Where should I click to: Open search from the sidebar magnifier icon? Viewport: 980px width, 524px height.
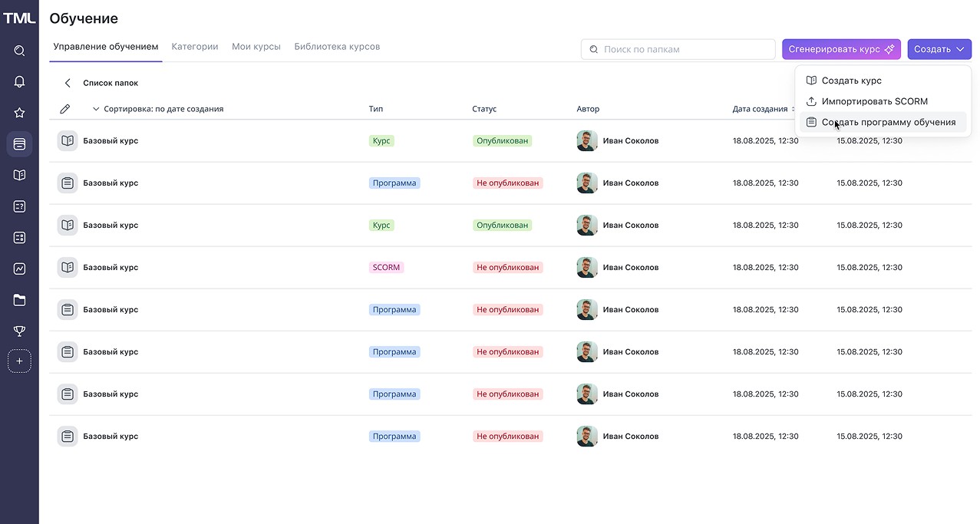click(19, 51)
